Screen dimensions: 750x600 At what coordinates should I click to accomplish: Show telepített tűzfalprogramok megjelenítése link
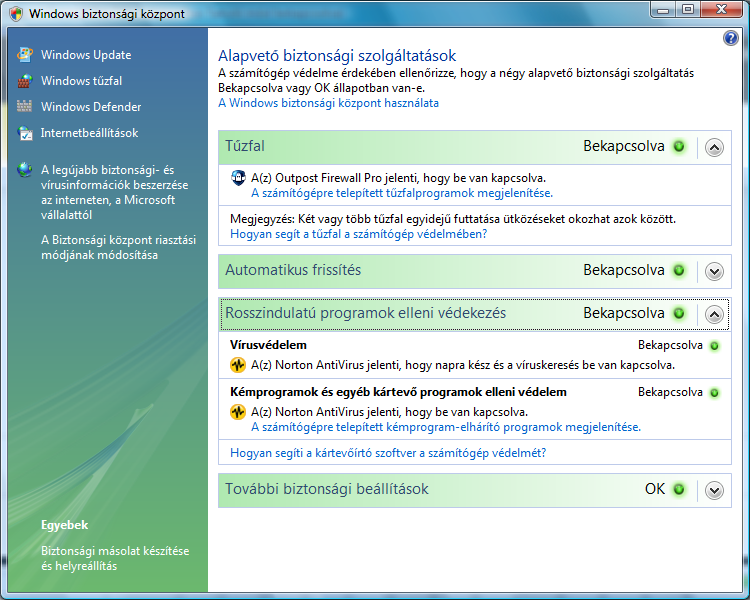pyautogui.click(x=402, y=193)
